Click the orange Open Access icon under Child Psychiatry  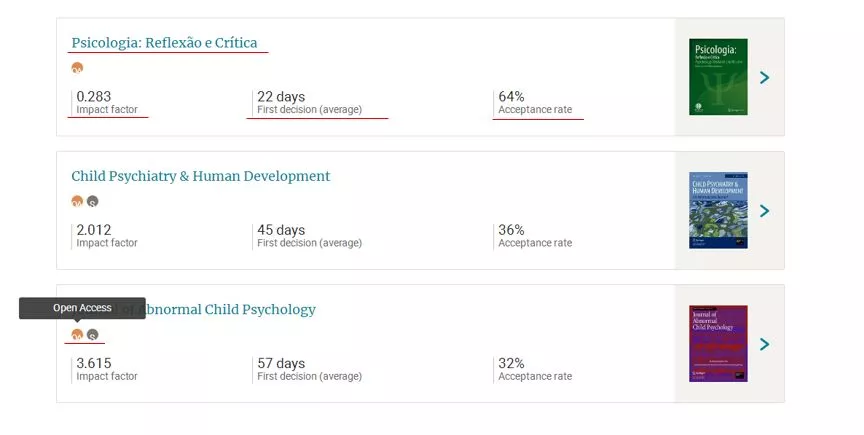pos(77,201)
